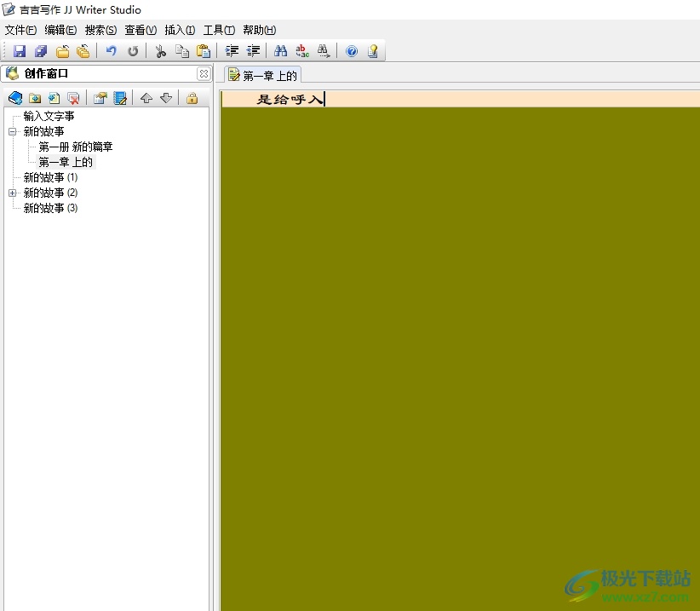Open item properties icon in panel toolbar

[x=100, y=98]
